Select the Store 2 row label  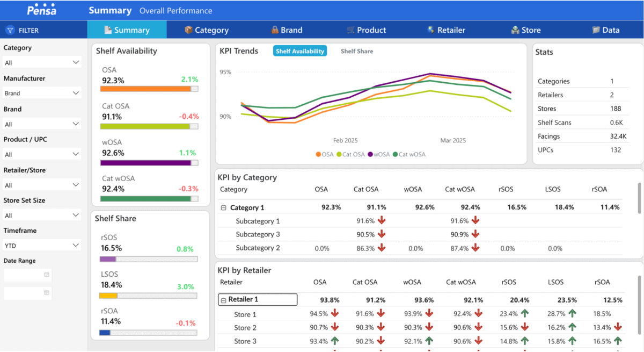245,327
